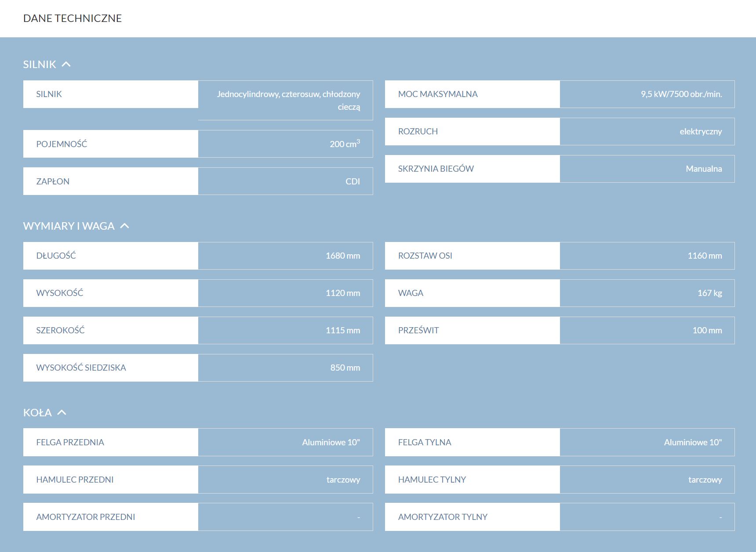Select the MOC MAKSYMALNA label
The image size is (756, 552).
coord(472,94)
